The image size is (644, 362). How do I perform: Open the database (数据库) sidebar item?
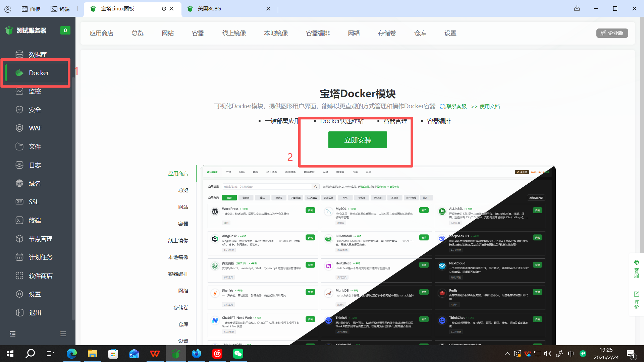(37, 54)
